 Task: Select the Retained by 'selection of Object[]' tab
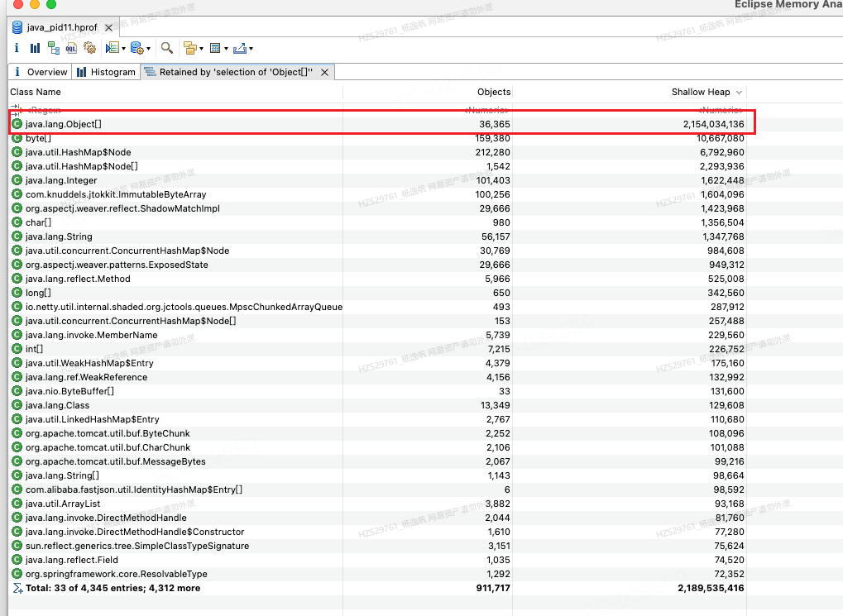pos(236,72)
